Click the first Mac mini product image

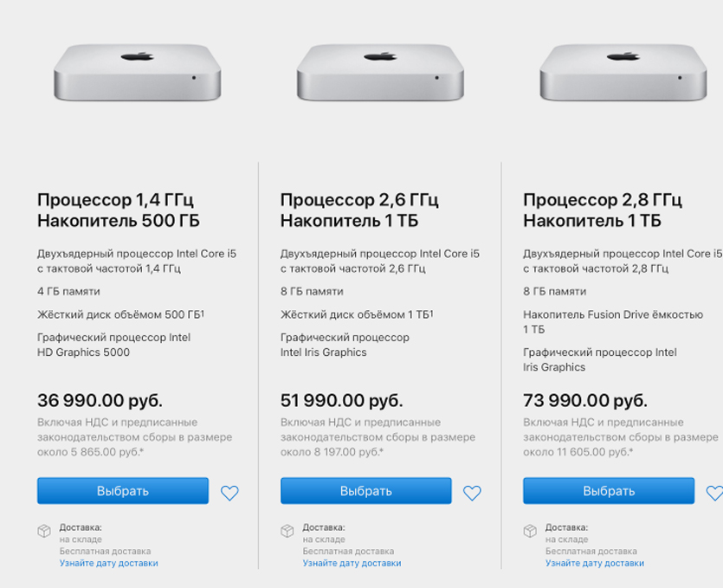click(x=137, y=72)
